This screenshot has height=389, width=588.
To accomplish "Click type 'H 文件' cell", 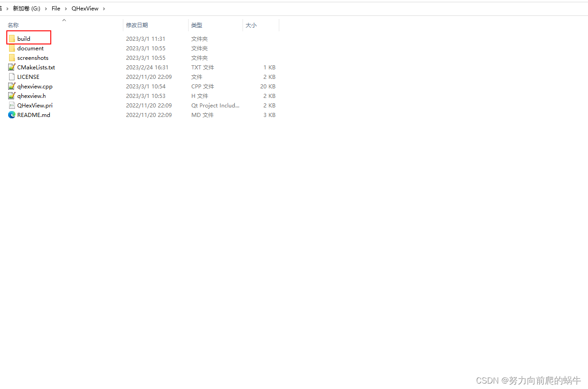I will pyautogui.click(x=199, y=96).
